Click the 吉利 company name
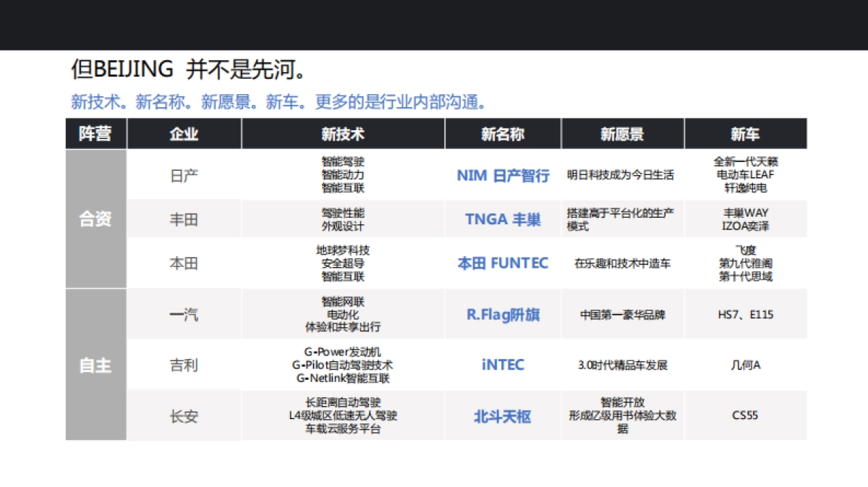The width and height of the screenshot is (868, 487). coord(184,365)
